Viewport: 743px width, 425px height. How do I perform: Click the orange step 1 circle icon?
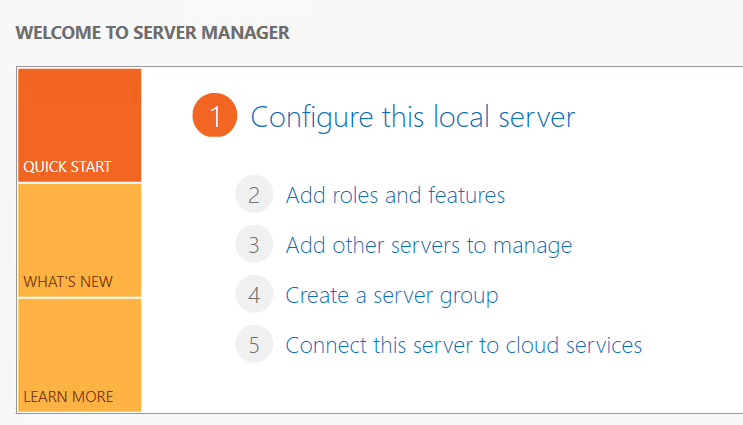pyautogui.click(x=215, y=115)
